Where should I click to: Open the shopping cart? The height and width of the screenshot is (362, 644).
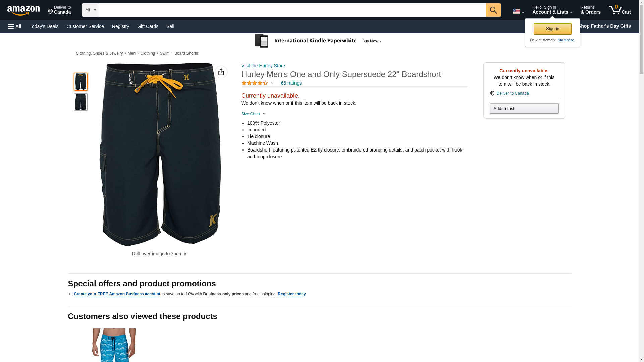[x=620, y=10]
